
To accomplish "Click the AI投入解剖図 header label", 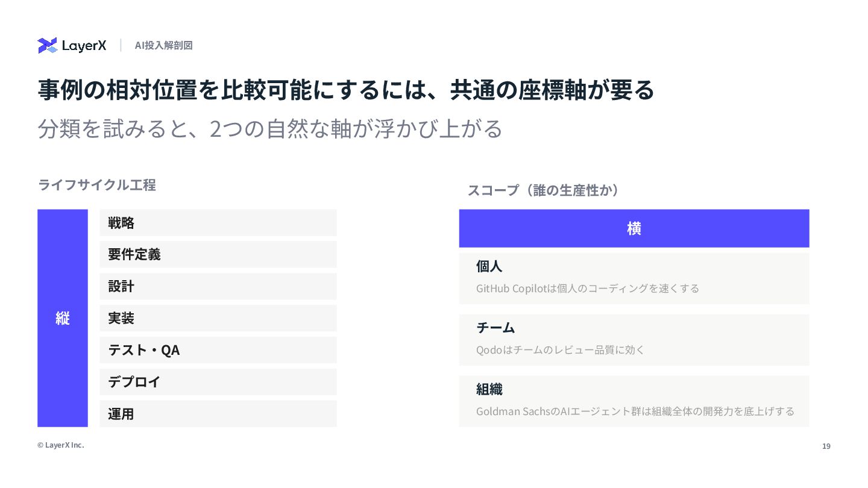I will 163,45.
